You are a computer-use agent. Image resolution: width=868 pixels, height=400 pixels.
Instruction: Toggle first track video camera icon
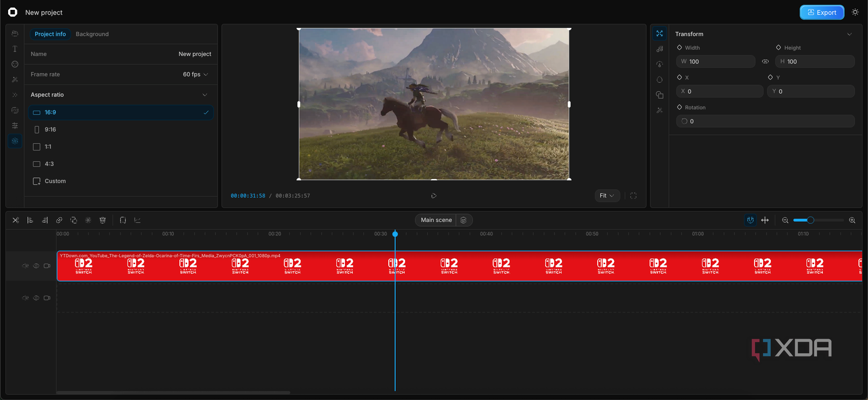[47, 266]
